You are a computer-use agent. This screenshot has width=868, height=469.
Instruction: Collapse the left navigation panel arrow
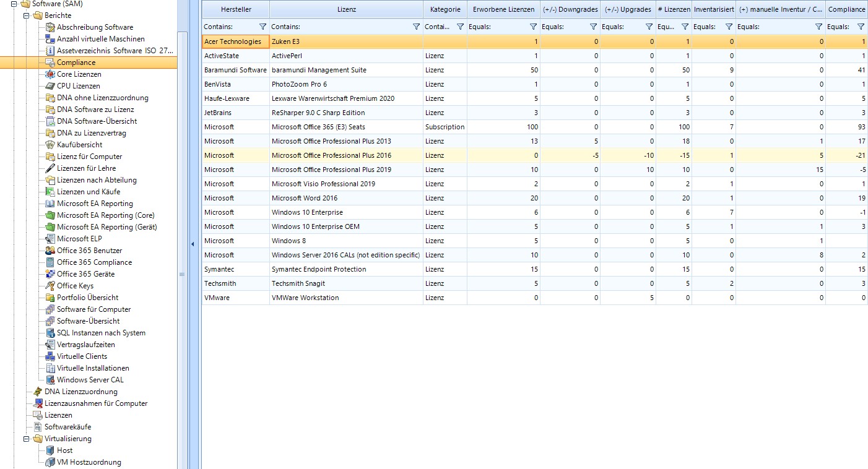(x=192, y=244)
